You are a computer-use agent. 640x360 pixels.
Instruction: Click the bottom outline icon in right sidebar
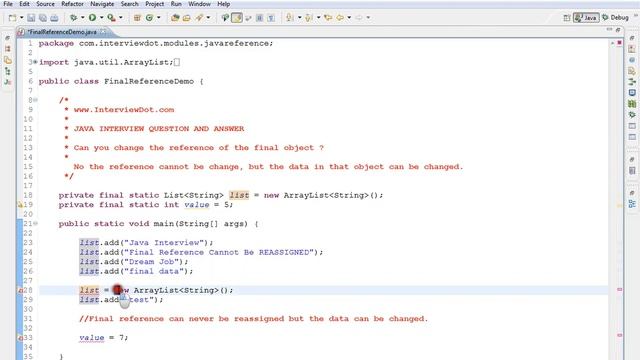(x=632, y=204)
